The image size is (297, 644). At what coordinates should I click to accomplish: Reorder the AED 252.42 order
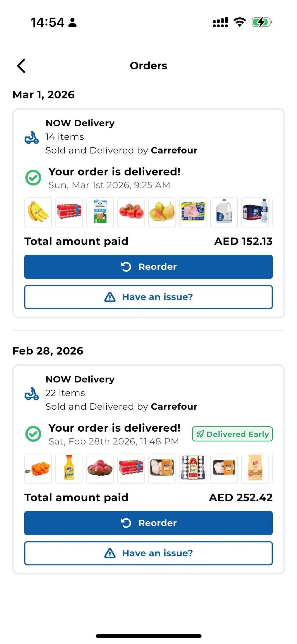pos(148,523)
